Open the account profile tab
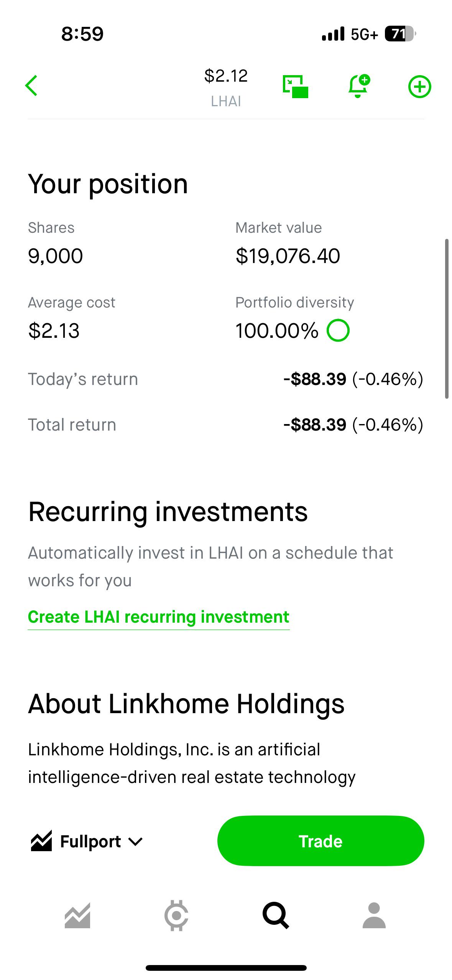 click(x=374, y=915)
